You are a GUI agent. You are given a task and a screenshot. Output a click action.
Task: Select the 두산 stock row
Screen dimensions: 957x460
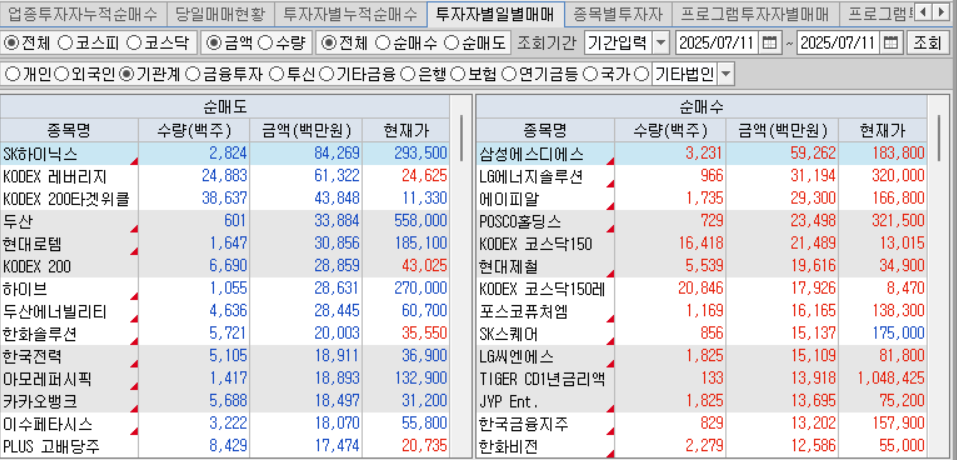point(225,221)
